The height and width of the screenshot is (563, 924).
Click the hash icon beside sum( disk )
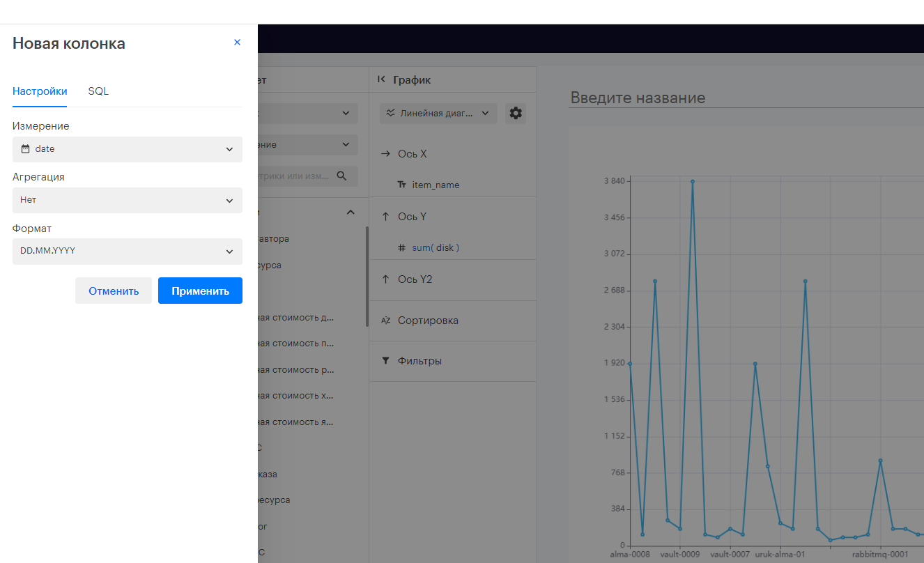click(x=401, y=247)
